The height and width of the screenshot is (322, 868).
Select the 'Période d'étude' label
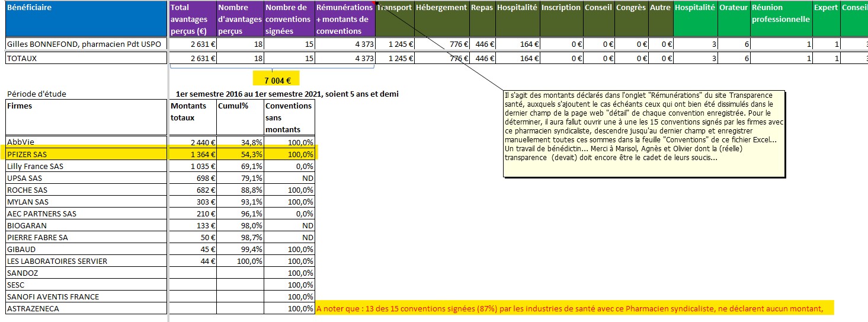coord(37,94)
